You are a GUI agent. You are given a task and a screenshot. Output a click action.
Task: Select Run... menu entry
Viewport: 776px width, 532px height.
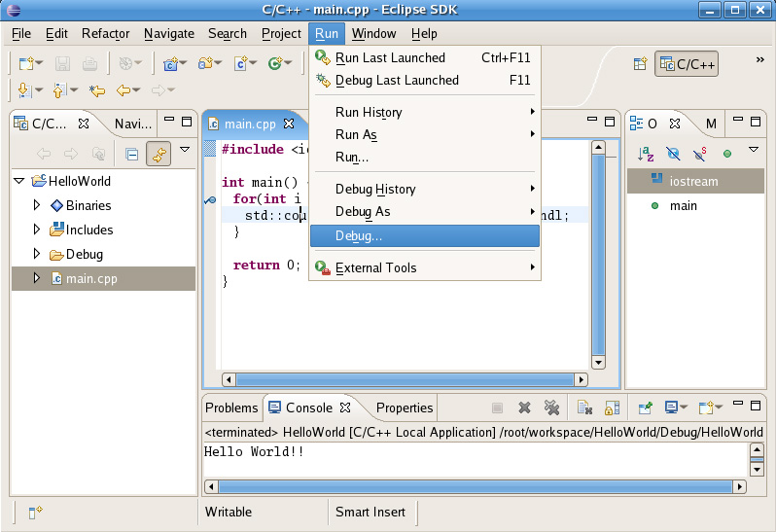425,158
